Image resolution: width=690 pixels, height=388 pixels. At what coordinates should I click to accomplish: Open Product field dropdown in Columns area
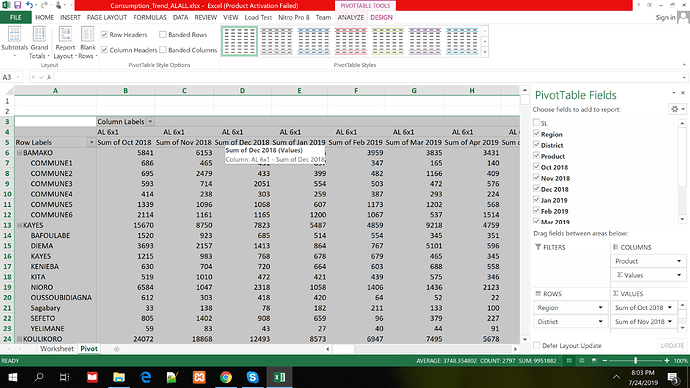point(679,261)
